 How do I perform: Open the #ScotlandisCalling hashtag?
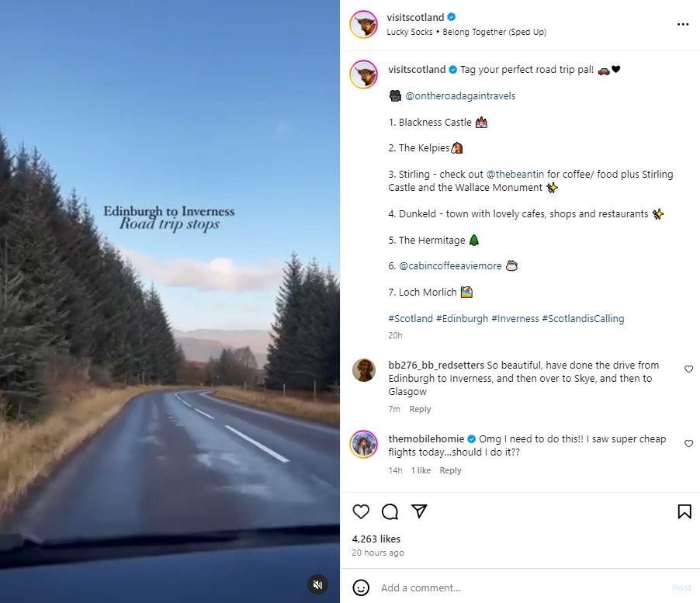(x=583, y=319)
